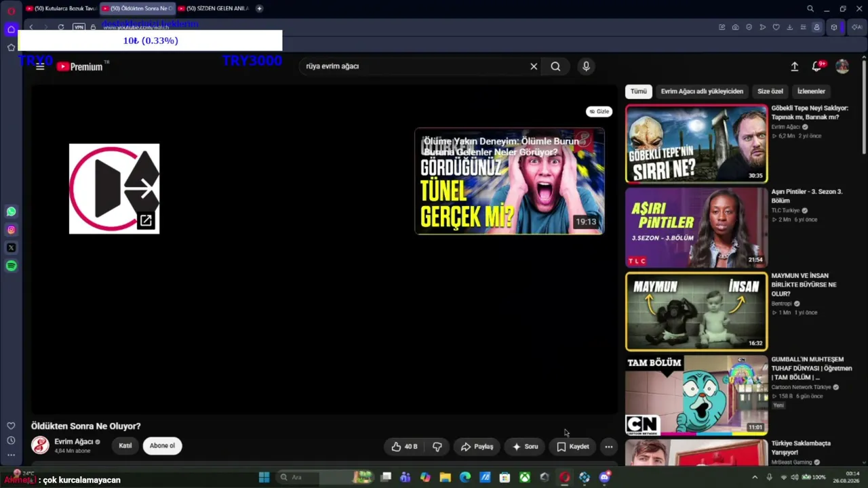The image size is (868, 488).
Task: Save the video with Kaydet
Action: click(573, 447)
